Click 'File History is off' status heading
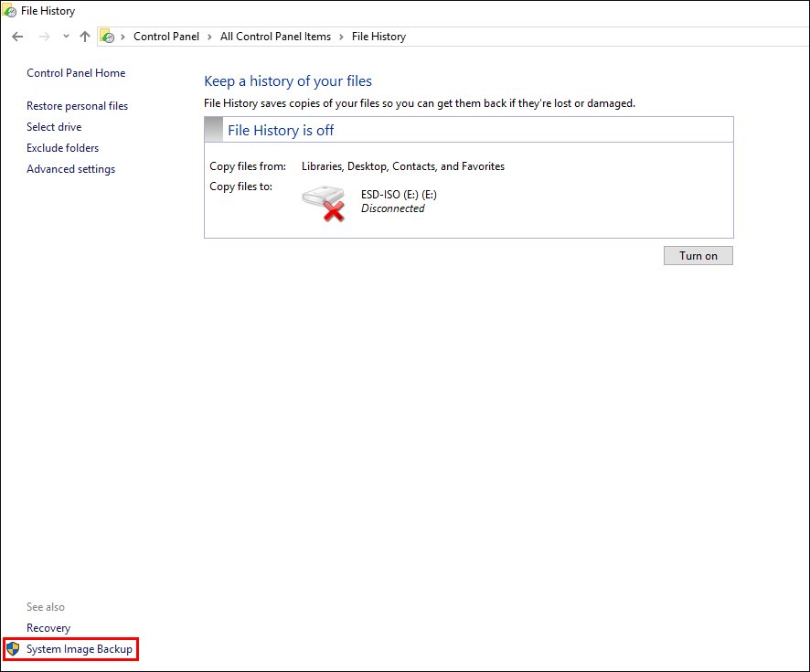 click(281, 131)
